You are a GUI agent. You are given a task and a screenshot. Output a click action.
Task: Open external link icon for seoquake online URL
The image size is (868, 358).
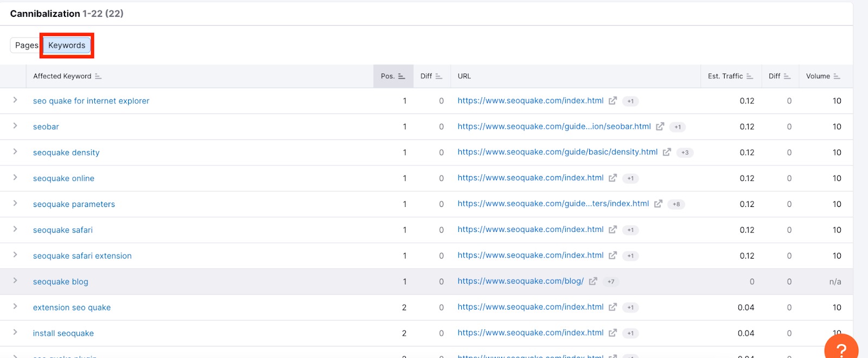pyautogui.click(x=612, y=178)
